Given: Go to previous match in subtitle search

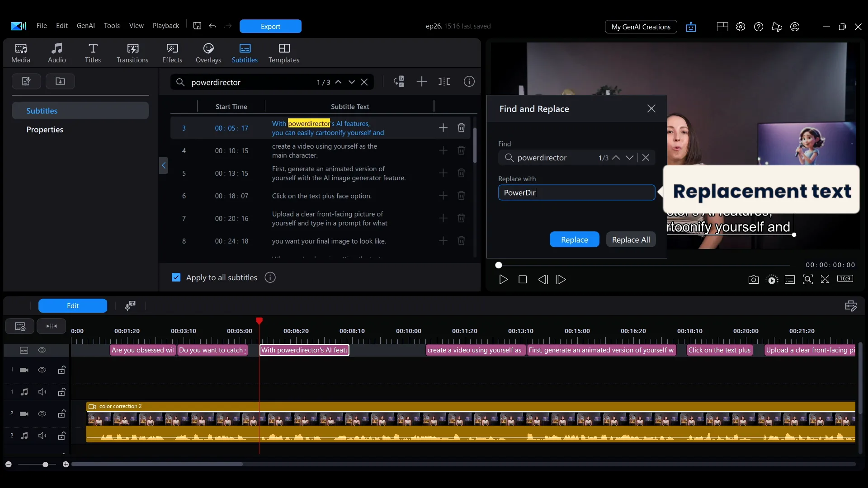Looking at the screenshot, I should [338, 82].
